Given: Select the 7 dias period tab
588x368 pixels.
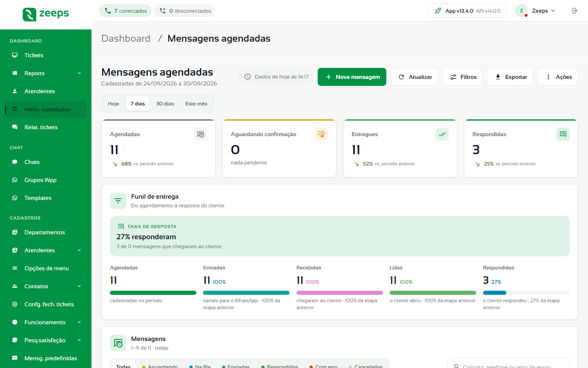Looking at the screenshot, I should coord(138,104).
